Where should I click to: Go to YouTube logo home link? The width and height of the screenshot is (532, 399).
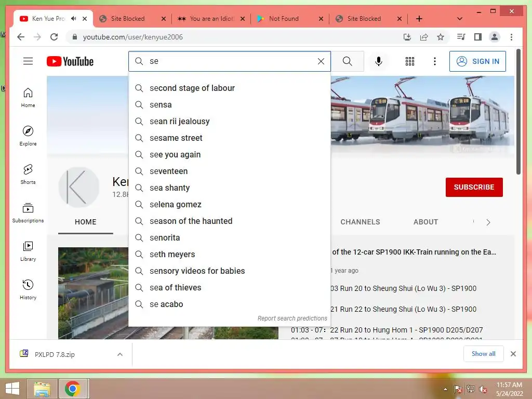pos(70,61)
